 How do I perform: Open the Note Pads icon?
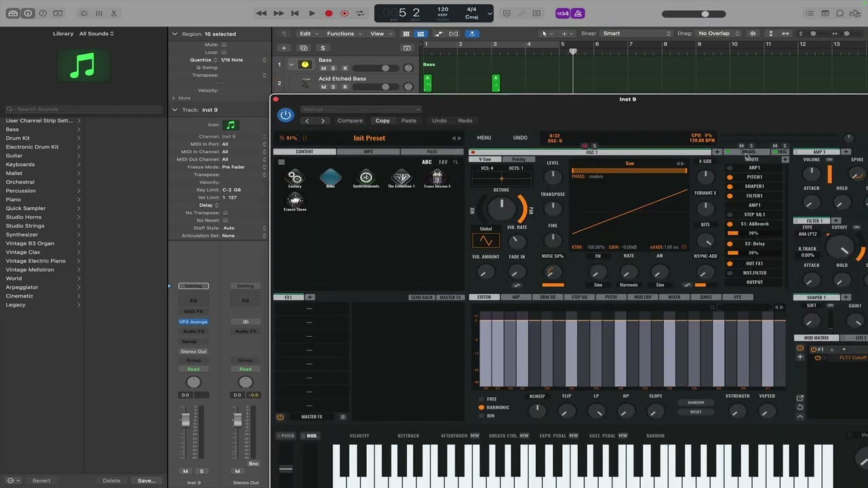click(825, 13)
